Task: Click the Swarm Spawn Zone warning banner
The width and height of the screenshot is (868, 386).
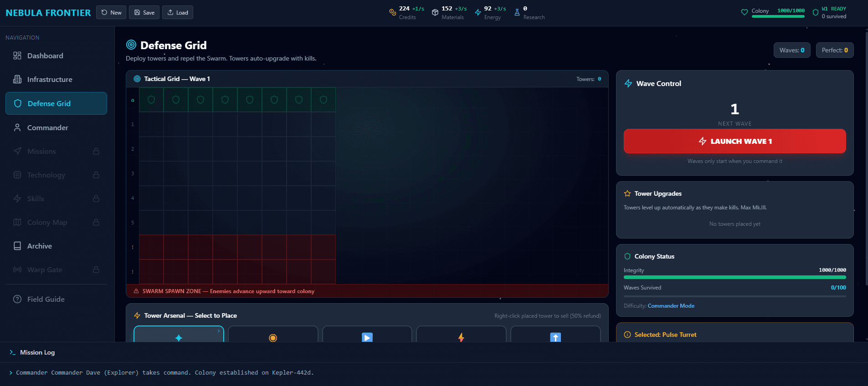Action: pyautogui.click(x=367, y=291)
